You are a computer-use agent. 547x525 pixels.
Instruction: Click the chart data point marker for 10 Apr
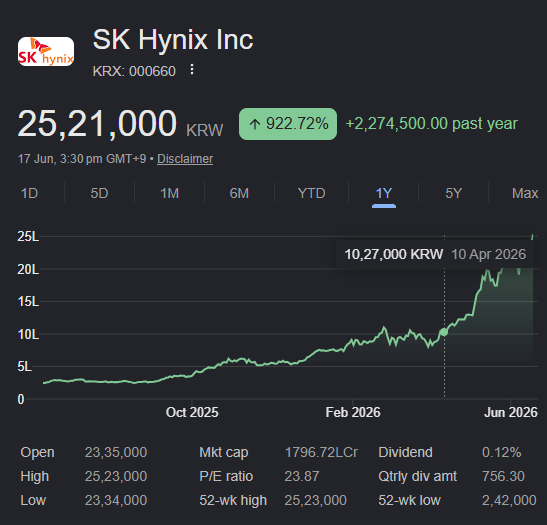click(x=443, y=332)
